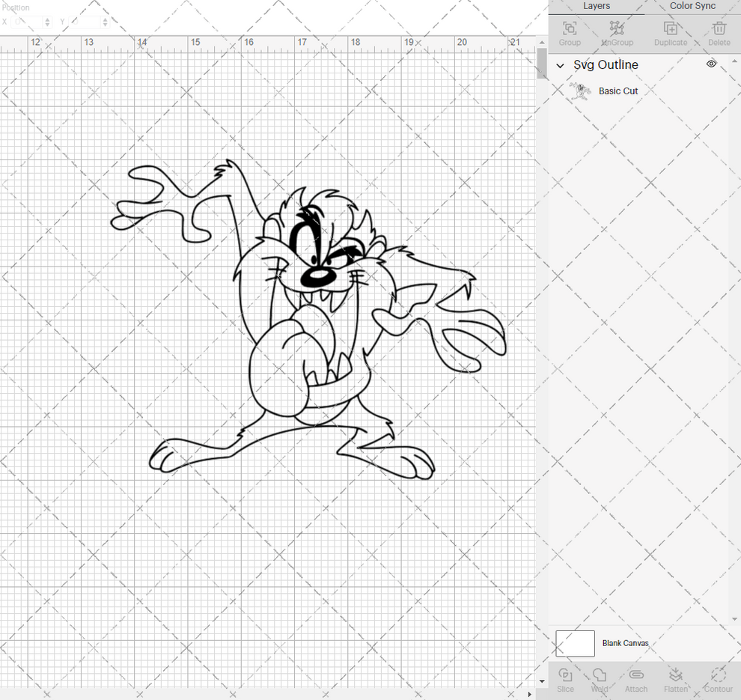Show the Svg Outline group contents
This screenshot has height=700, width=741.
pos(560,66)
